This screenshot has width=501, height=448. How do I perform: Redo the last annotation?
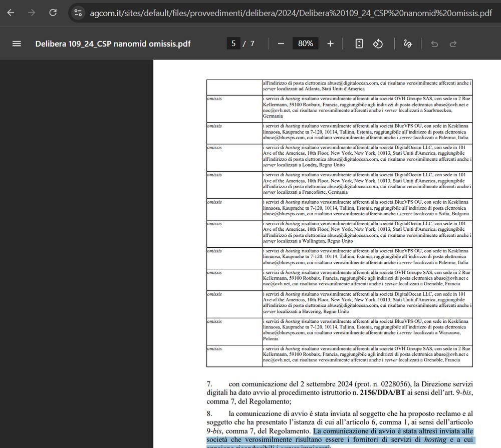tap(454, 44)
